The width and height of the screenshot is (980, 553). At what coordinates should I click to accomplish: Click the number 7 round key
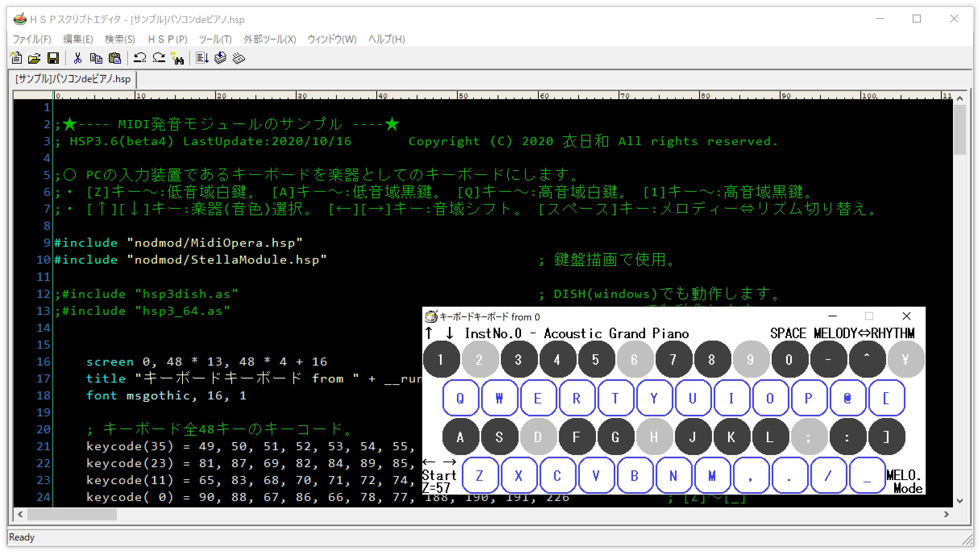coord(673,359)
